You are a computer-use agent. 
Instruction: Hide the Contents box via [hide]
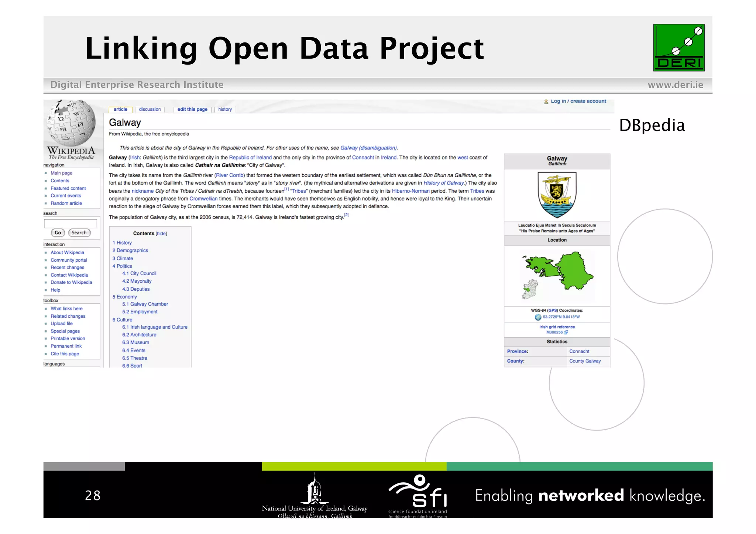point(161,234)
